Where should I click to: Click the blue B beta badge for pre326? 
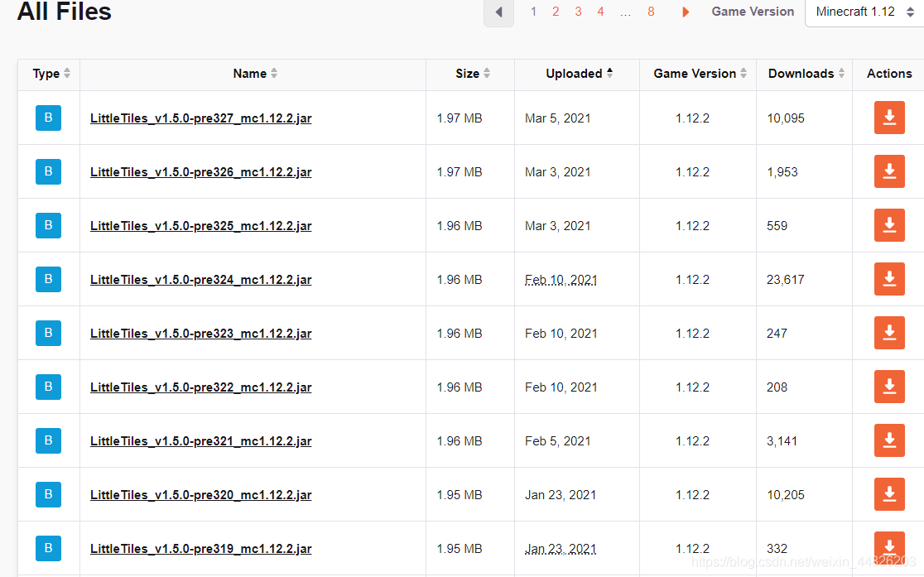pos(48,171)
